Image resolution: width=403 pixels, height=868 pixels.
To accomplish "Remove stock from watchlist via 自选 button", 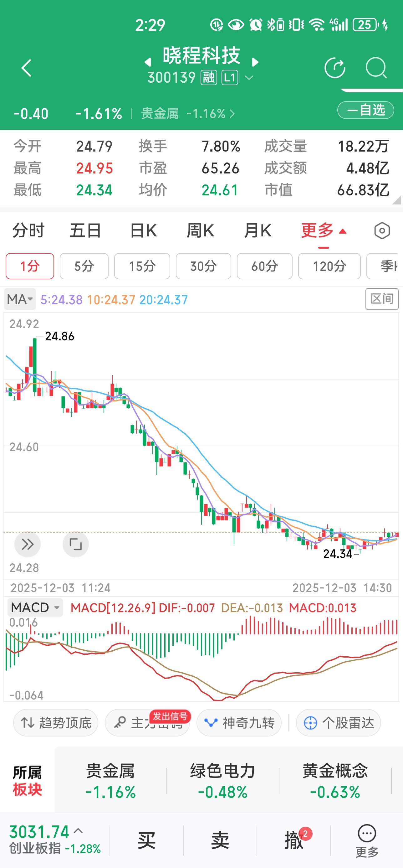I will pyautogui.click(x=366, y=110).
